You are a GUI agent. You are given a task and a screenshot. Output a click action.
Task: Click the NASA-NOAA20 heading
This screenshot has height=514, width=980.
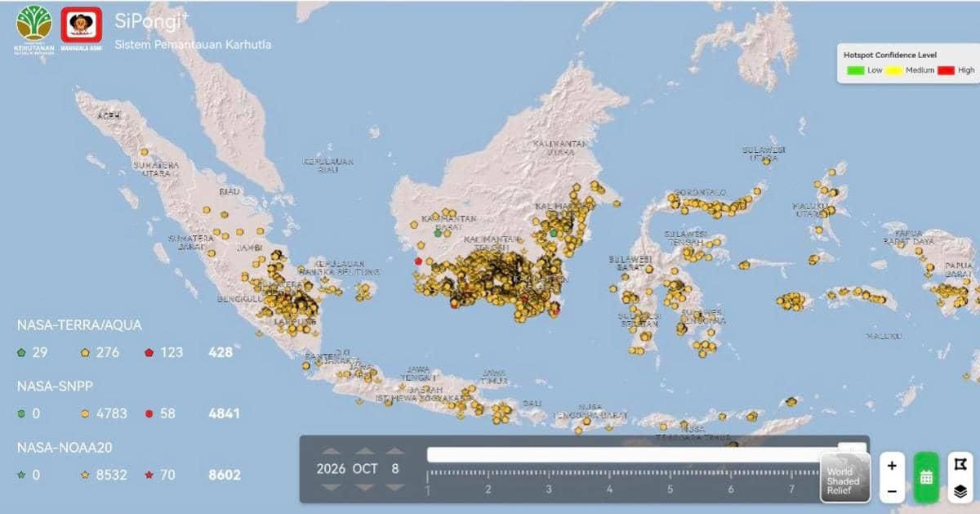click(x=64, y=447)
